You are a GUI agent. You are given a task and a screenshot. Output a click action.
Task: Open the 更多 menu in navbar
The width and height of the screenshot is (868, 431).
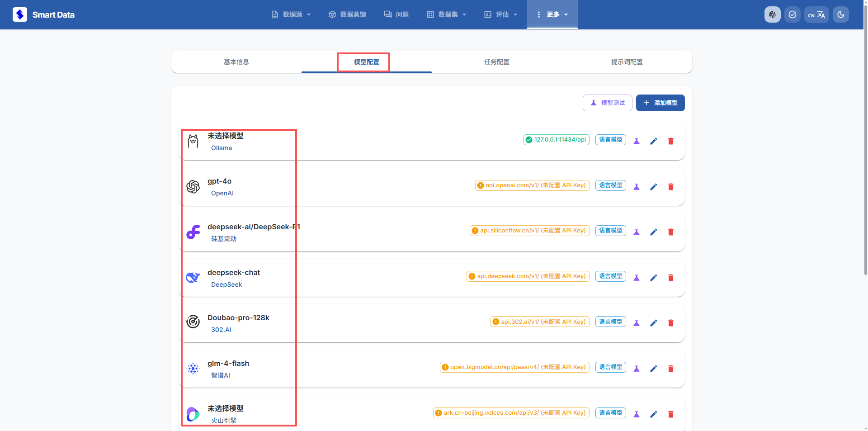tap(552, 14)
